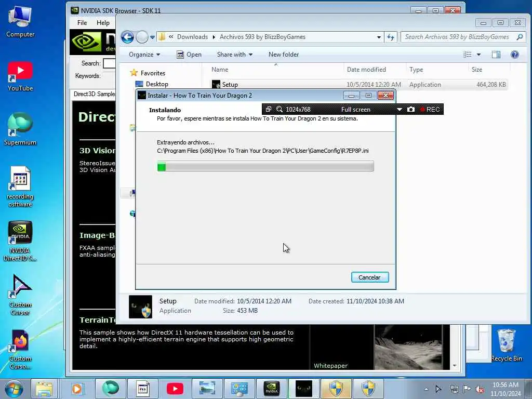Change the Explorer view icon
Screen dimensions: 532x399
coord(468,54)
